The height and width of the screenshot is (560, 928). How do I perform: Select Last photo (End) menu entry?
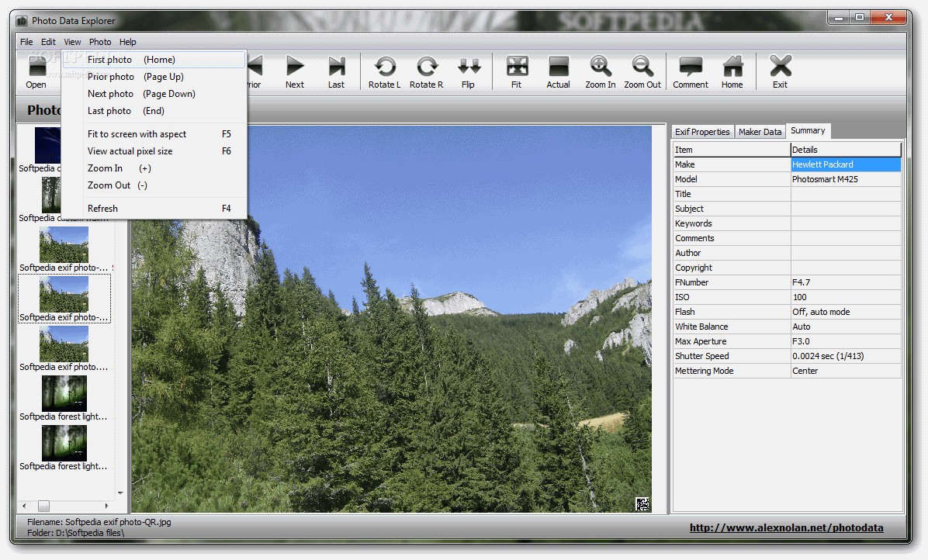(154, 111)
